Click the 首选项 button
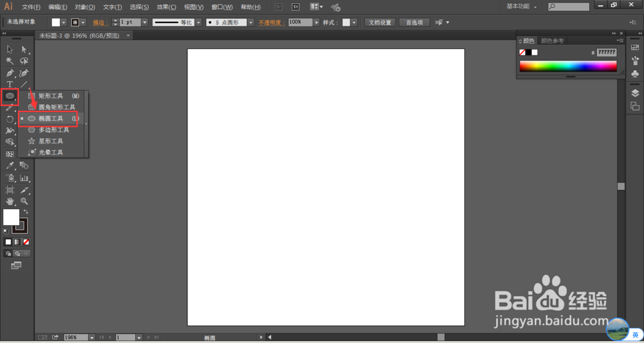The width and height of the screenshot is (644, 343). point(414,23)
